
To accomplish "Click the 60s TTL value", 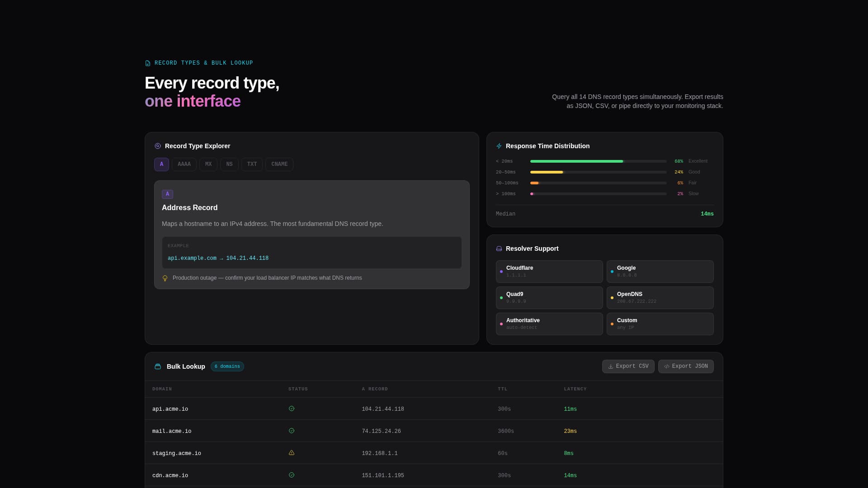I will pos(503,454).
